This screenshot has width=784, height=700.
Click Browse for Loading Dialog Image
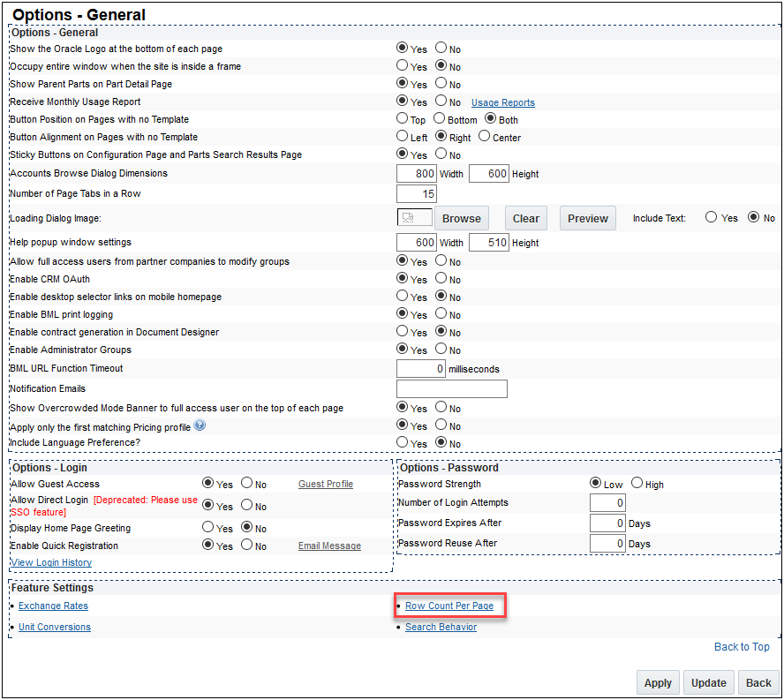pos(462,219)
